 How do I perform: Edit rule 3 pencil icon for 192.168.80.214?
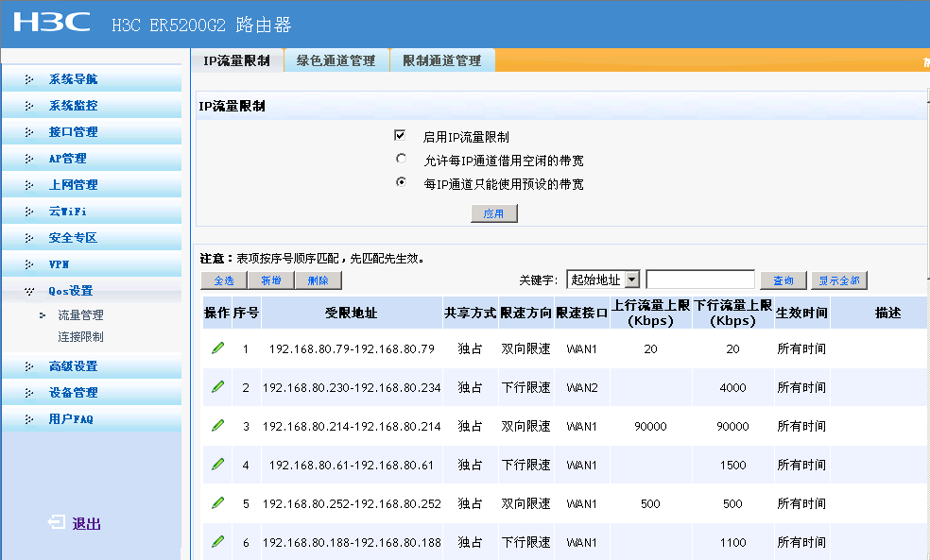tap(217, 426)
